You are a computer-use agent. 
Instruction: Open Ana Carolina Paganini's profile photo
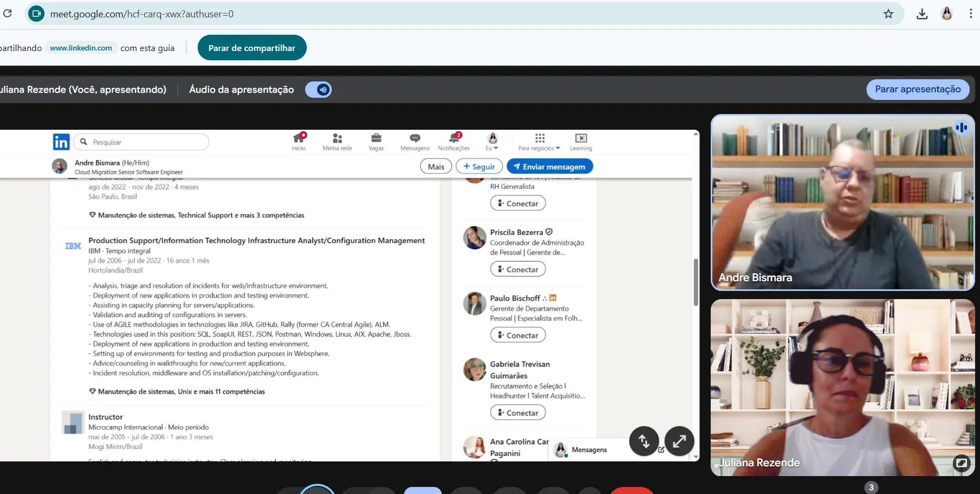pos(475,447)
